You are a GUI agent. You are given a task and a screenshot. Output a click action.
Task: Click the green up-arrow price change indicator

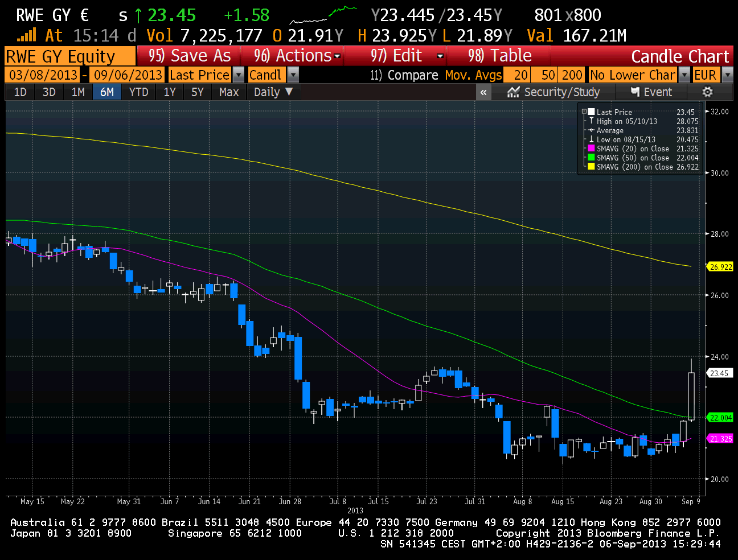pos(138,16)
